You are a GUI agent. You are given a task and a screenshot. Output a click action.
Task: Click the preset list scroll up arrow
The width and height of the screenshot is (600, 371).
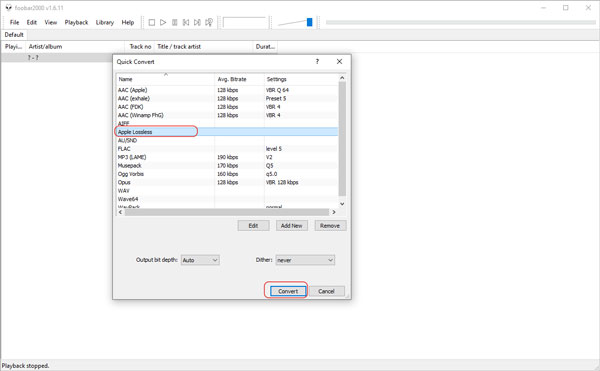[342, 78]
